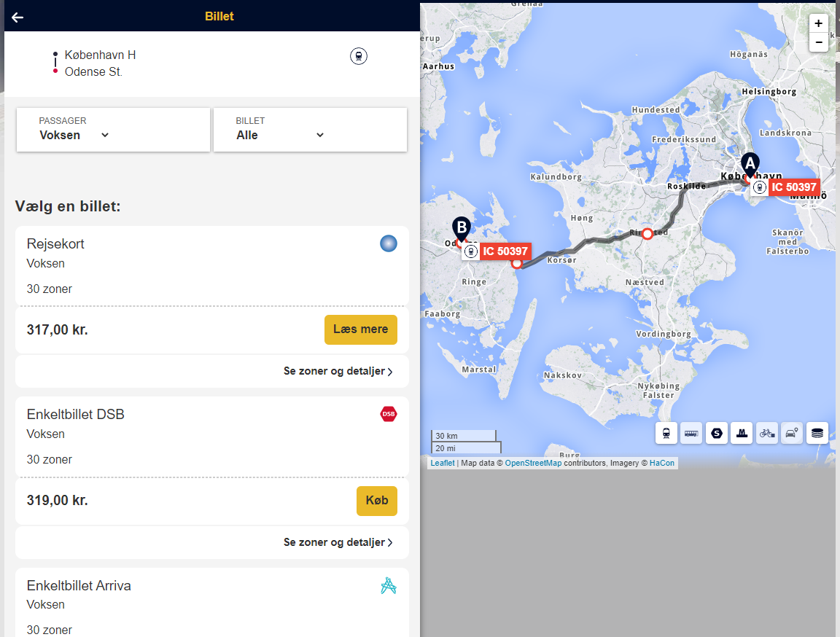
Task: Expand Se zoner og detaljer under Rejsekort
Action: [338, 372]
